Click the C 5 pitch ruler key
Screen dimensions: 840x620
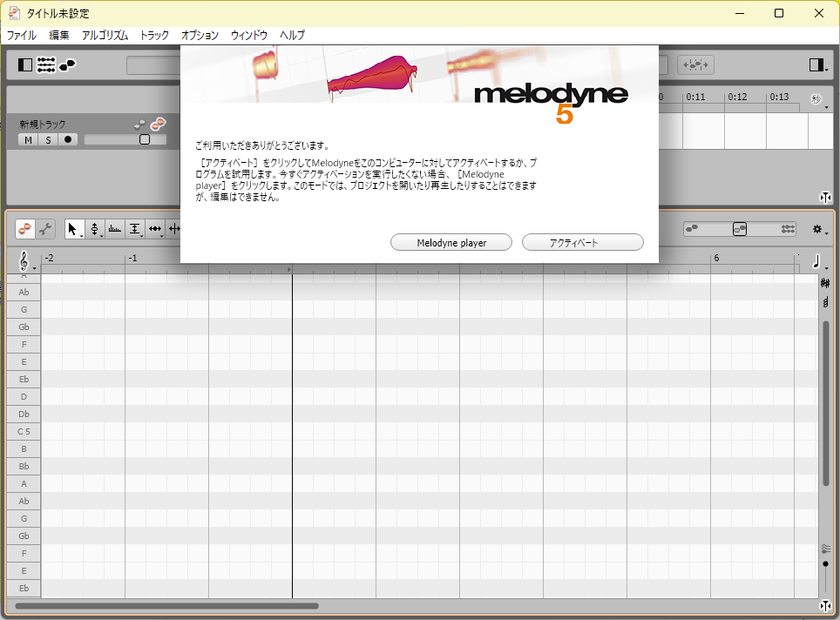click(24, 432)
